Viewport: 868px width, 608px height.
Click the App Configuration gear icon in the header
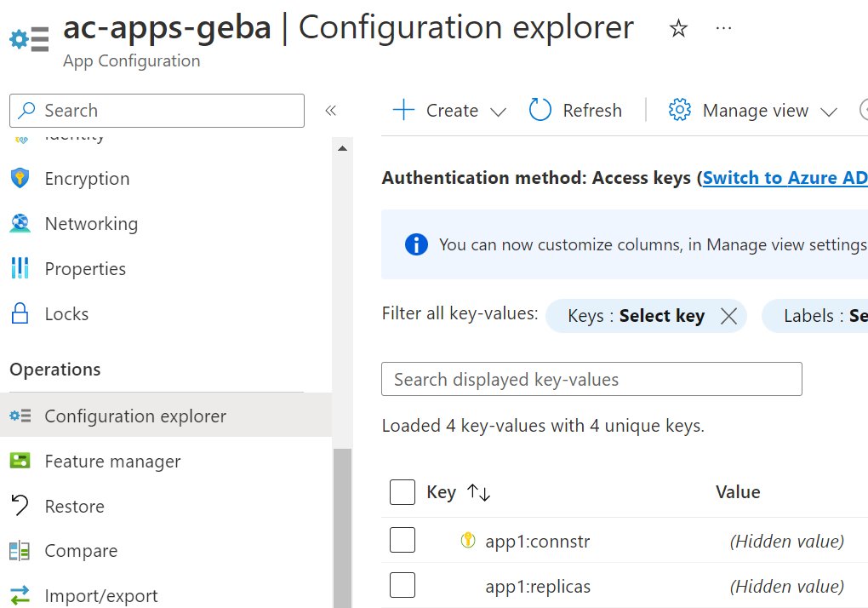[29, 39]
